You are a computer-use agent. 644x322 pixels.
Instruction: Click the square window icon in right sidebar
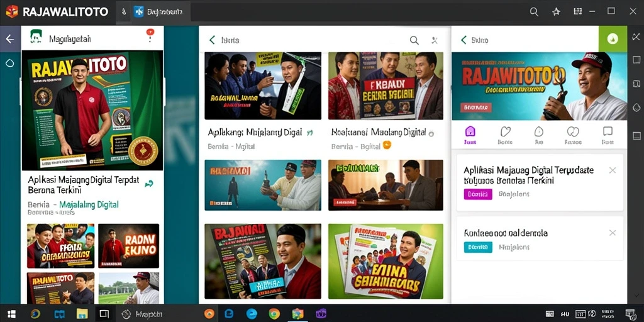click(636, 60)
